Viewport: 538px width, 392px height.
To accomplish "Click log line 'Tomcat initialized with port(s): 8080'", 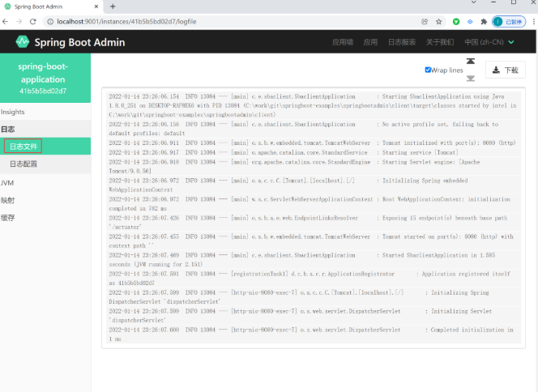I will click(x=314, y=143).
